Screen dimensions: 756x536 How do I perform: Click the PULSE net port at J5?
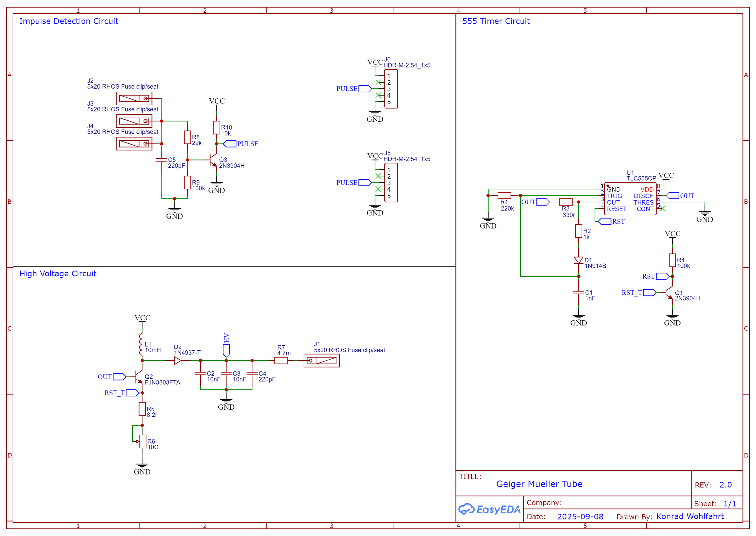(x=365, y=183)
